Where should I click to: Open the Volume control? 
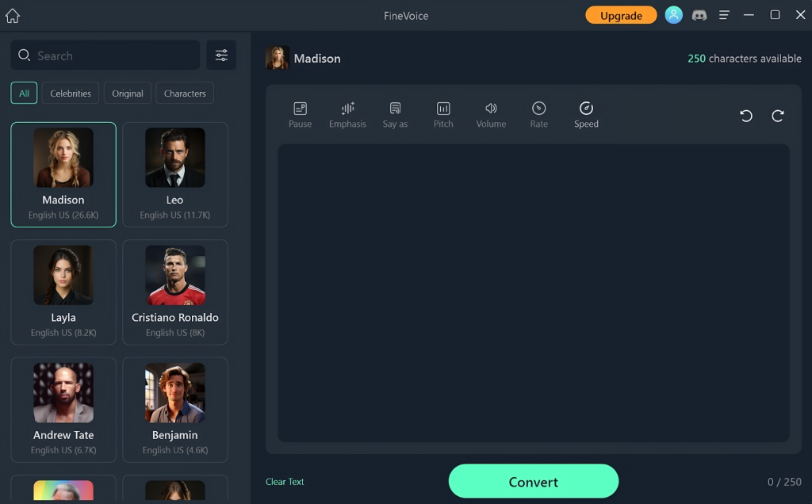(x=491, y=115)
